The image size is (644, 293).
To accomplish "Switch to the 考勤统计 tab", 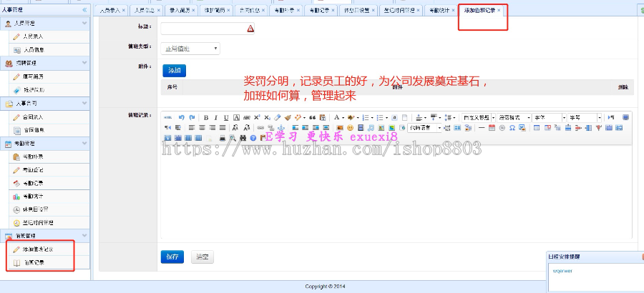I will pos(439,11).
